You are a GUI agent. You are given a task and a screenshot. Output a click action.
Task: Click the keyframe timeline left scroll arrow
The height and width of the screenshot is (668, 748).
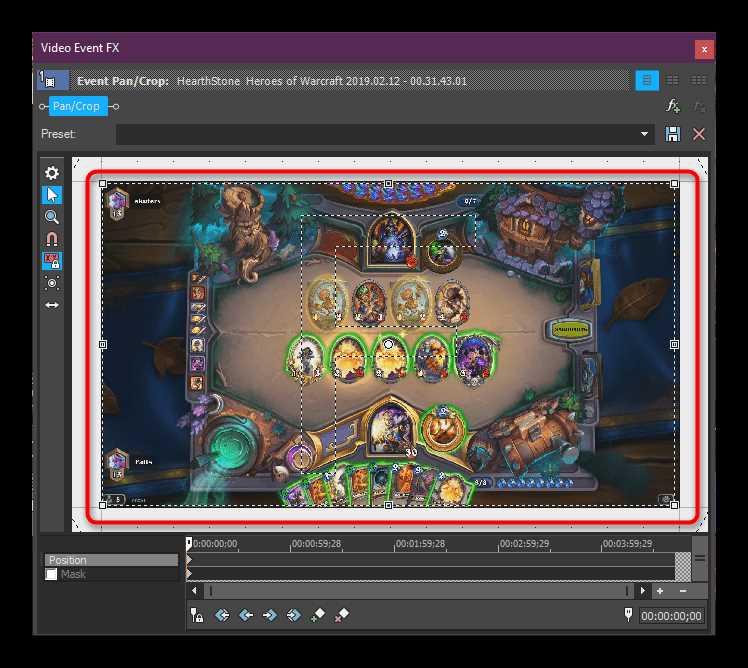pyautogui.click(x=194, y=591)
